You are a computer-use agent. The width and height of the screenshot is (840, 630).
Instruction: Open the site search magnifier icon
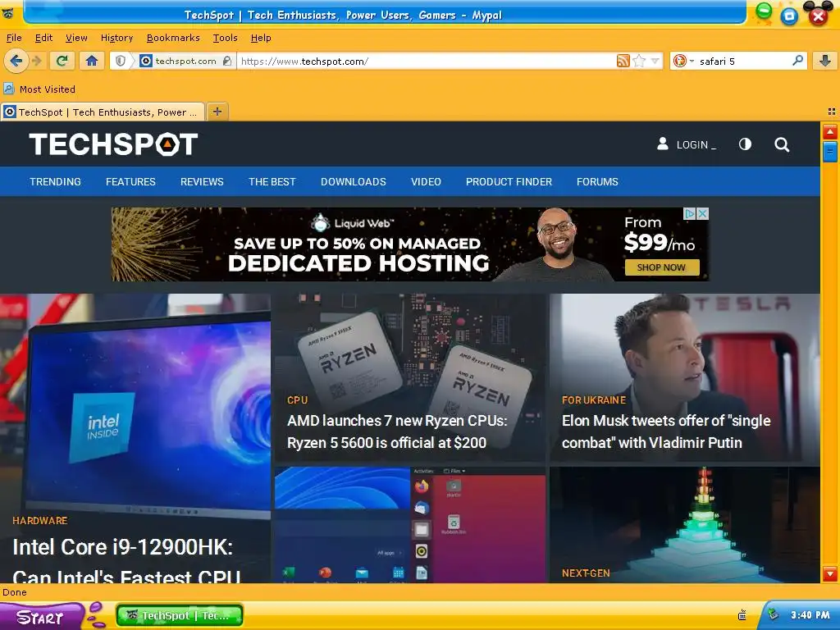pyautogui.click(x=782, y=144)
